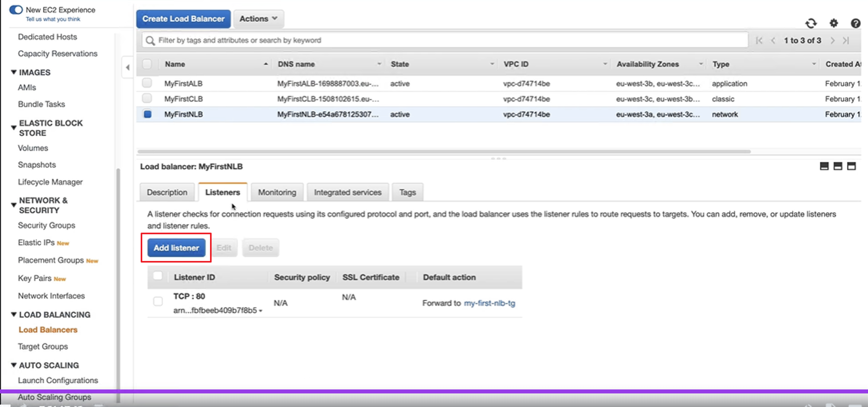Select the MyFirstALB row checkbox
The height and width of the screenshot is (407, 868).
(147, 83)
